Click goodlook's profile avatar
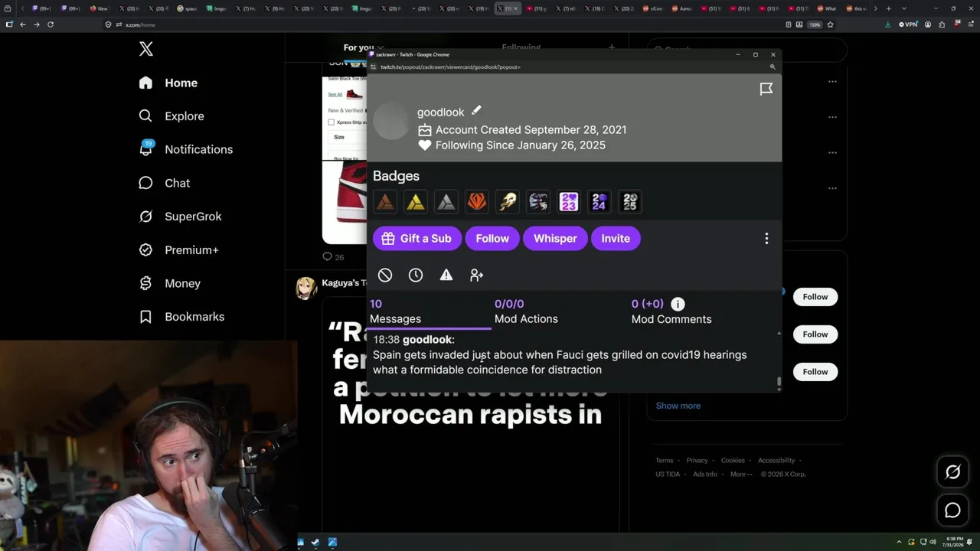 pos(391,121)
